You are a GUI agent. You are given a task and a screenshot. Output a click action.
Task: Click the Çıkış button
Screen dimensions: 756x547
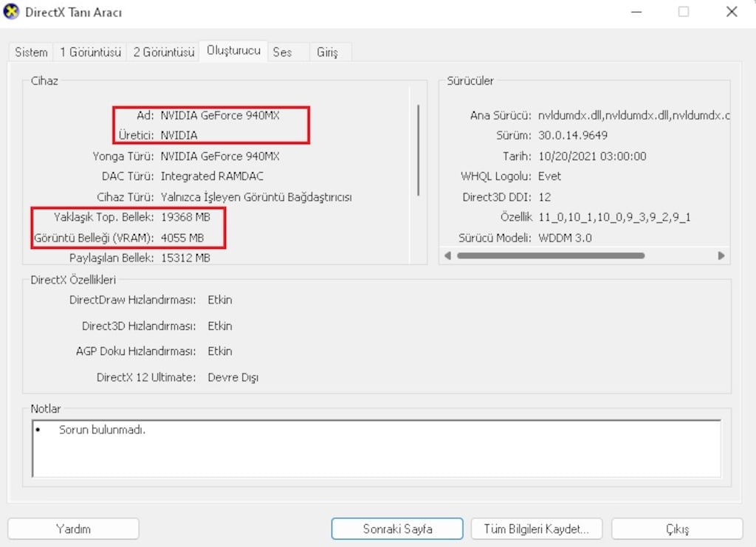coord(677,529)
